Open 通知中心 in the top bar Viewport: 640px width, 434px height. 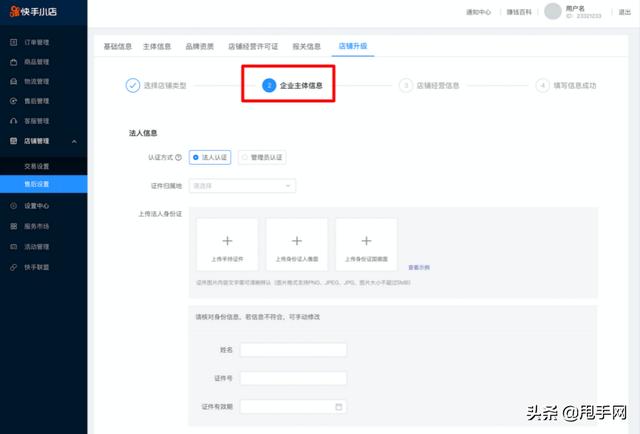(478, 12)
